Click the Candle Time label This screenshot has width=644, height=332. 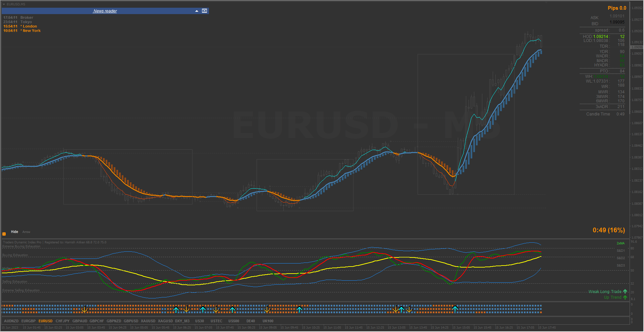point(598,114)
